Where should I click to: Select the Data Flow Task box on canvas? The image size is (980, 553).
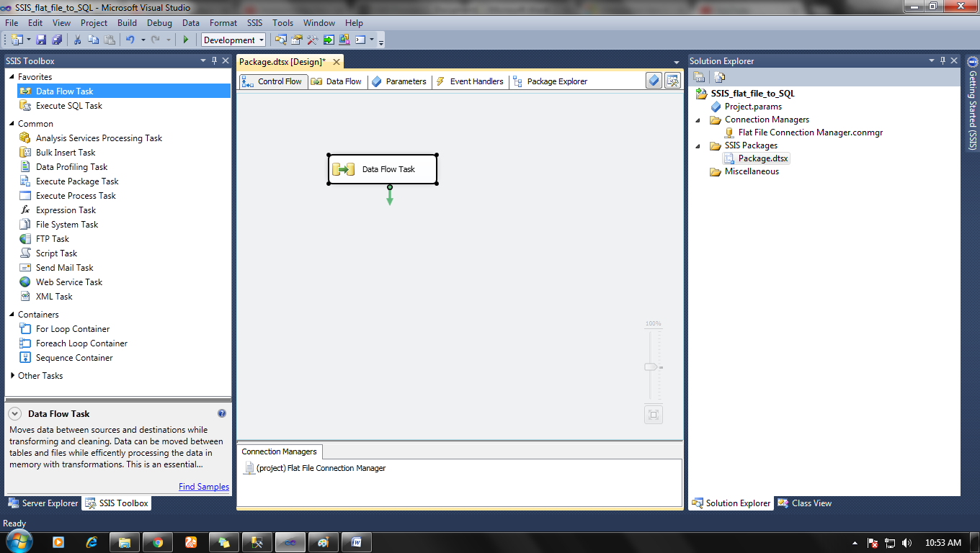[x=383, y=169]
